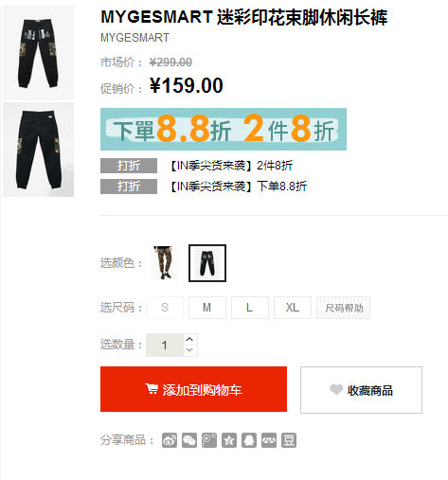This screenshot has width=448, height=480.
Task: Share to Douban icon
Action: 289,440
